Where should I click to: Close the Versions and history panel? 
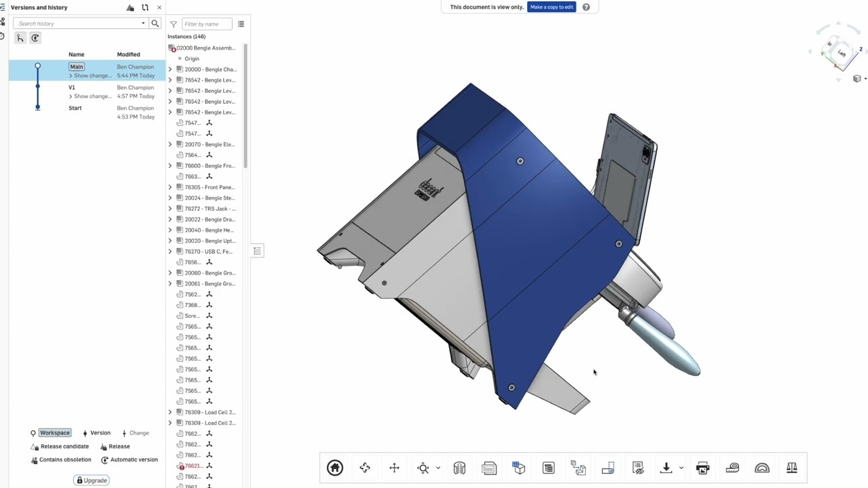(x=159, y=7)
